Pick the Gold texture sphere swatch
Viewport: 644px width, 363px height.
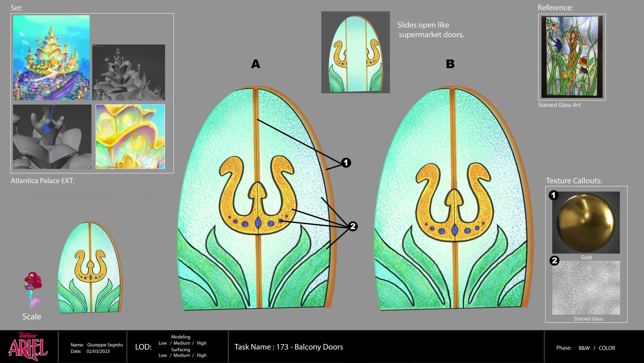(586, 222)
